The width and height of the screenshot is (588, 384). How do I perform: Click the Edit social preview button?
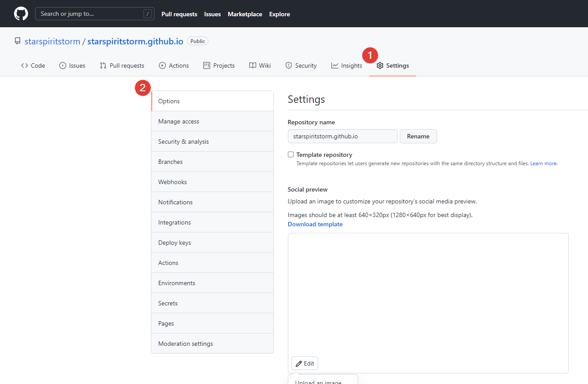pos(305,363)
